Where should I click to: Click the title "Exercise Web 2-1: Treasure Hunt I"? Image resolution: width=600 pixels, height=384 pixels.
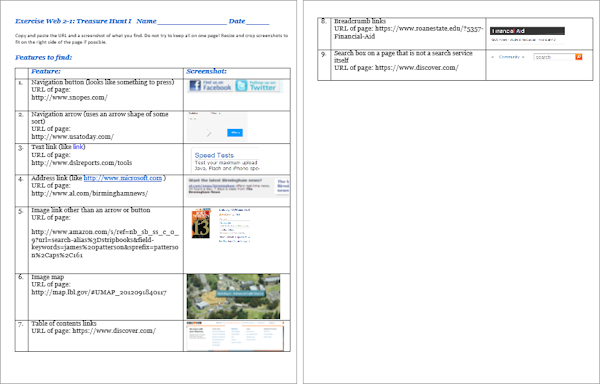click(x=73, y=21)
